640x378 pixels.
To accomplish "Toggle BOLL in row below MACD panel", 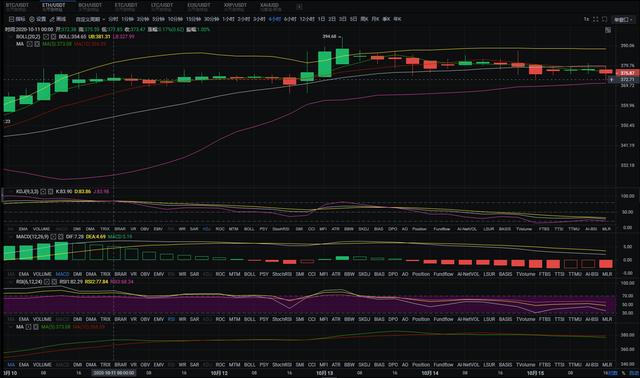I will point(249,274).
